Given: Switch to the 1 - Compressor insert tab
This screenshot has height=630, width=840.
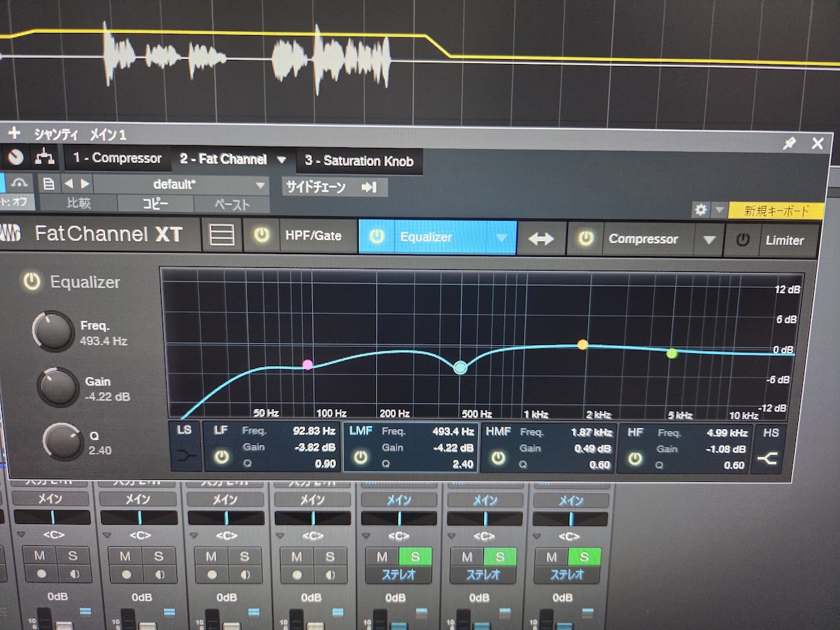Looking at the screenshot, I should coord(117,158).
